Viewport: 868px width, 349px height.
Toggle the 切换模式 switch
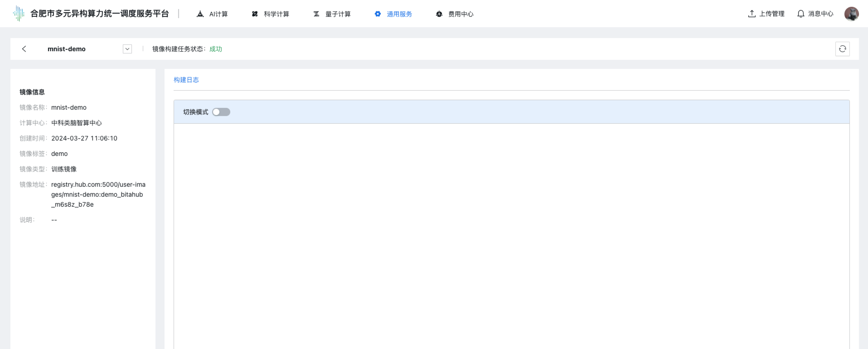point(221,112)
